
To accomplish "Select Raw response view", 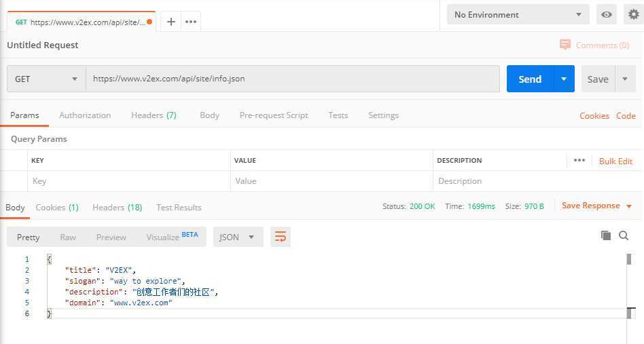I will pyautogui.click(x=68, y=237).
